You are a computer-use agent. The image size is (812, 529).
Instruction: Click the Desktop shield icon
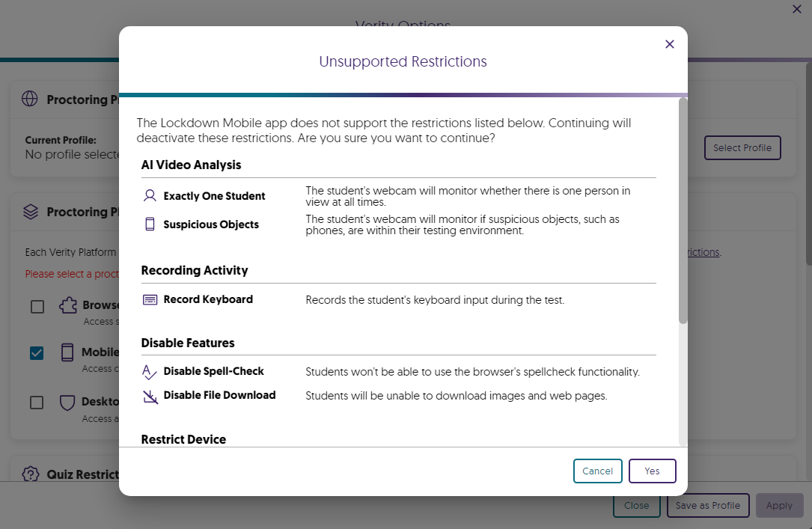pyautogui.click(x=67, y=403)
